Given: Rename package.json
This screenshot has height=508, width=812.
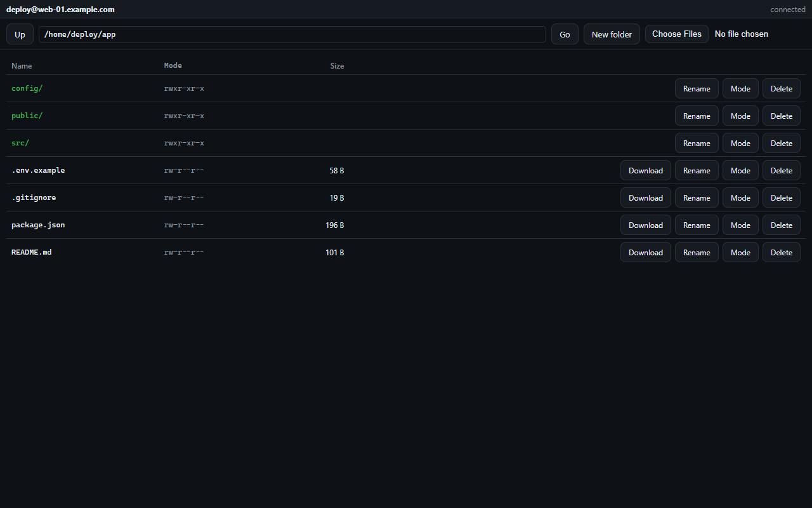Looking at the screenshot, I should coord(697,225).
